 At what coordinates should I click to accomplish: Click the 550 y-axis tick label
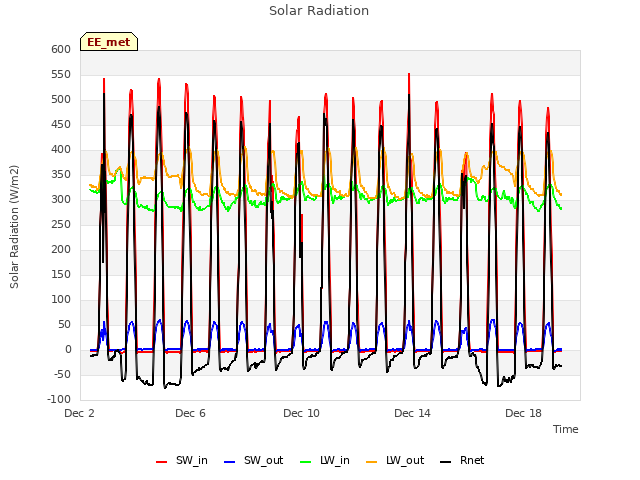(x=61, y=75)
